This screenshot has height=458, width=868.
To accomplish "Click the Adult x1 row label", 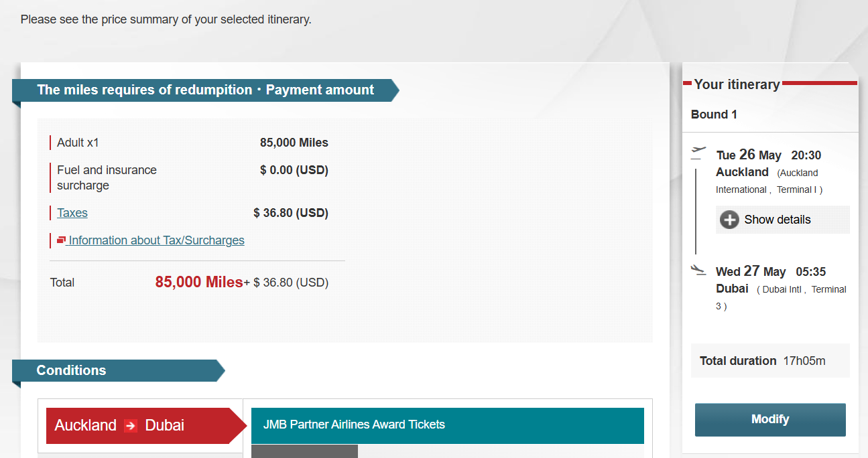I will click(x=78, y=143).
